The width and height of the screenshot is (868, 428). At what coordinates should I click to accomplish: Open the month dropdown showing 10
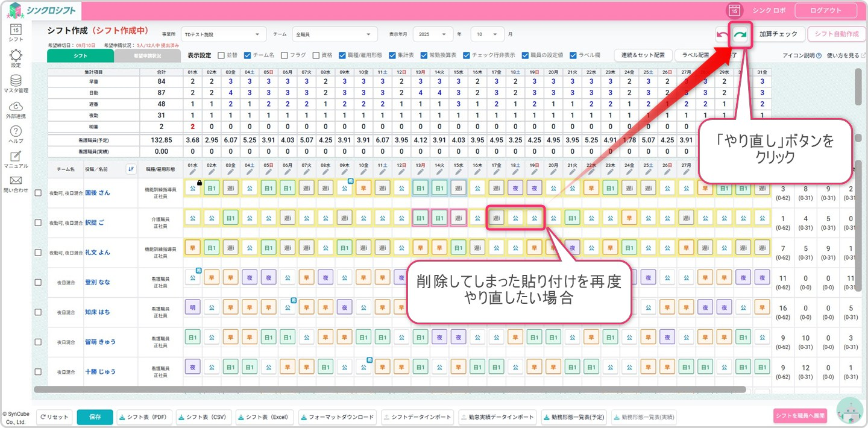tap(487, 34)
